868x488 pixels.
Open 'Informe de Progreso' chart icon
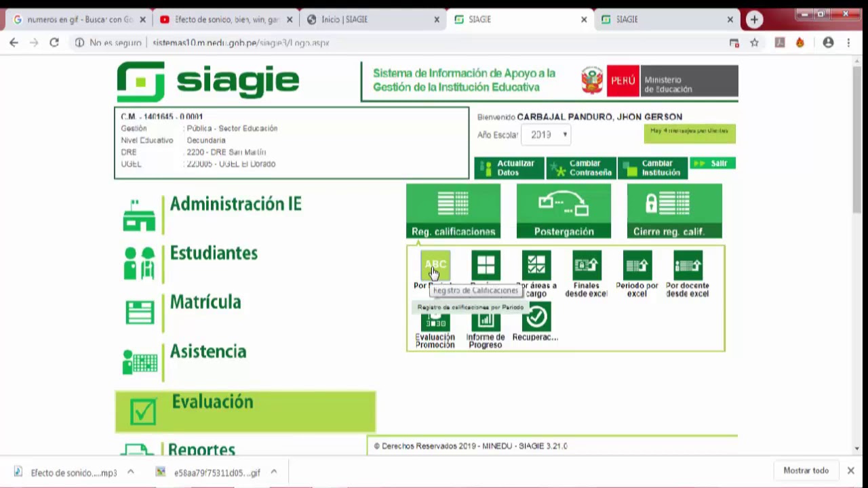[486, 321]
